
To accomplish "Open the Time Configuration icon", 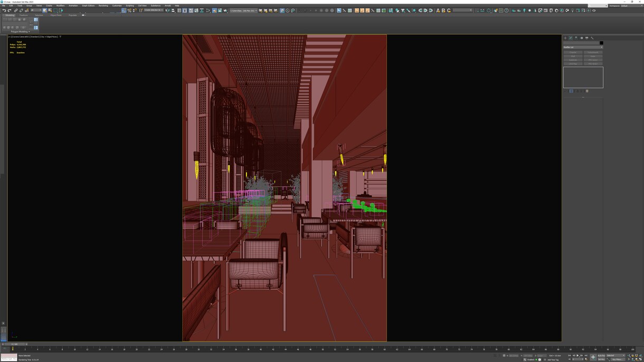I will coord(586,359).
